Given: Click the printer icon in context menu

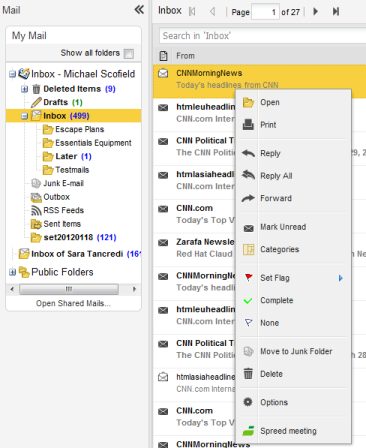Looking at the screenshot, I should [x=248, y=125].
